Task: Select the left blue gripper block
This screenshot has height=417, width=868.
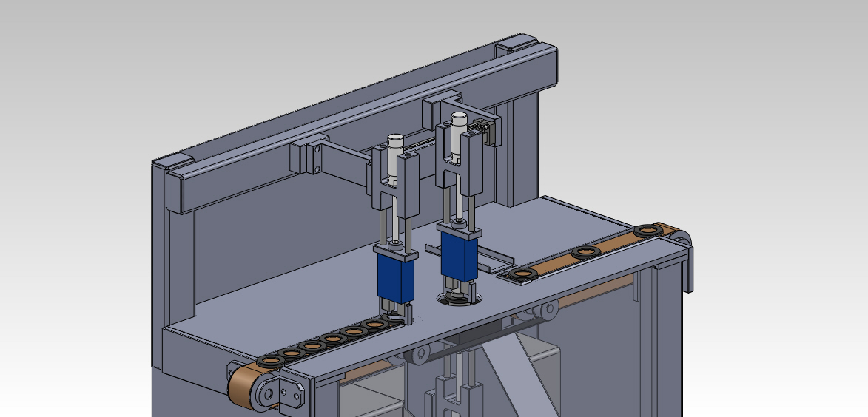Action: (395, 279)
